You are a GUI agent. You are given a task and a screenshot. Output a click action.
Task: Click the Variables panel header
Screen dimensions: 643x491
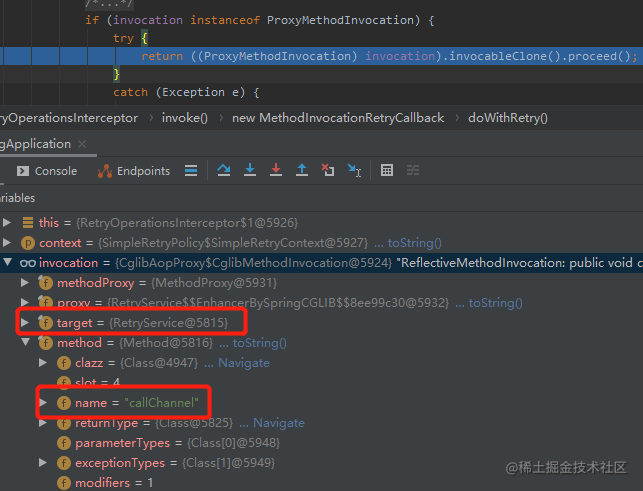[18, 198]
